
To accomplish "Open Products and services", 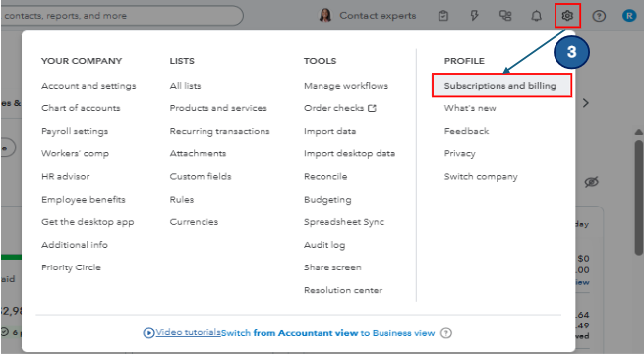I will tap(218, 108).
